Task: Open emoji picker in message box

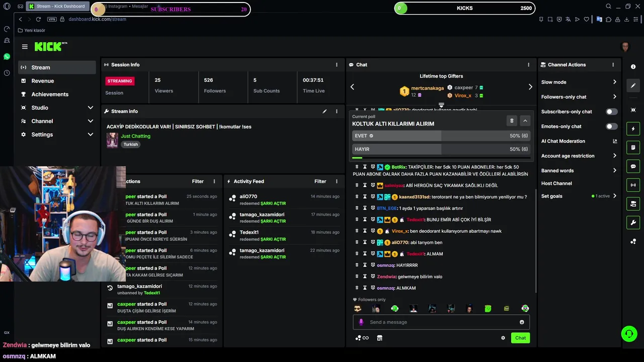Action: (522, 322)
